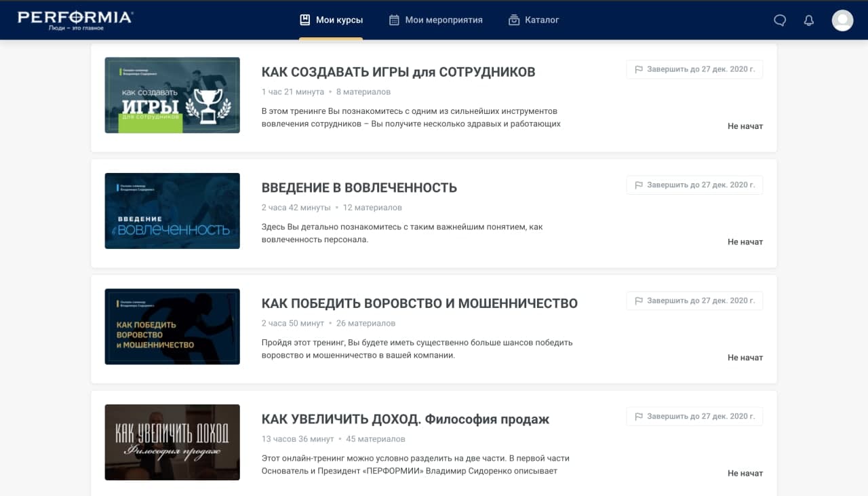Click the thumbnail of the games course
This screenshot has width=868, height=496.
click(x=172, y=95)
